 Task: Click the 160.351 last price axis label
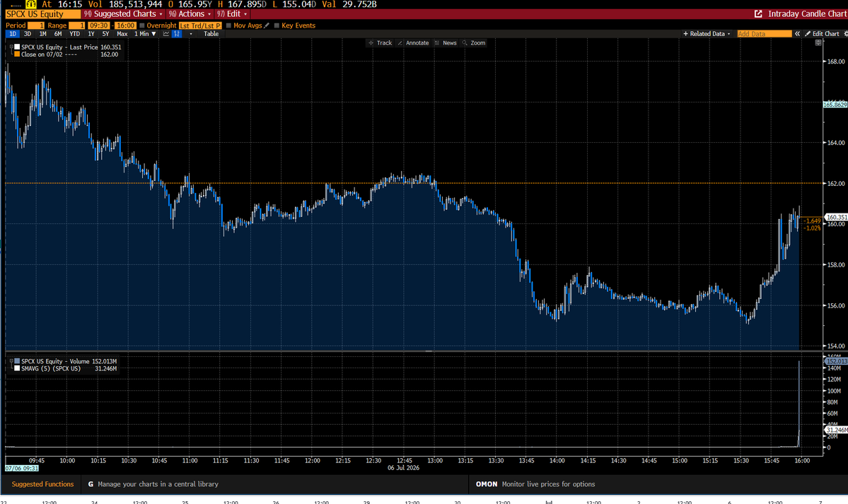(836, 217)
